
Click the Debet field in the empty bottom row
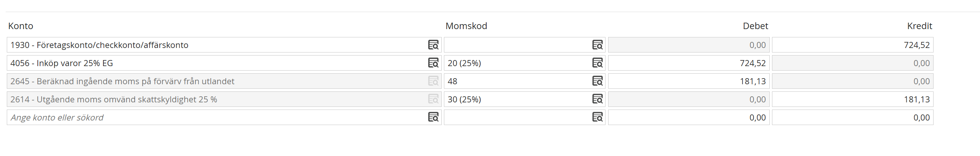(689, 117)
